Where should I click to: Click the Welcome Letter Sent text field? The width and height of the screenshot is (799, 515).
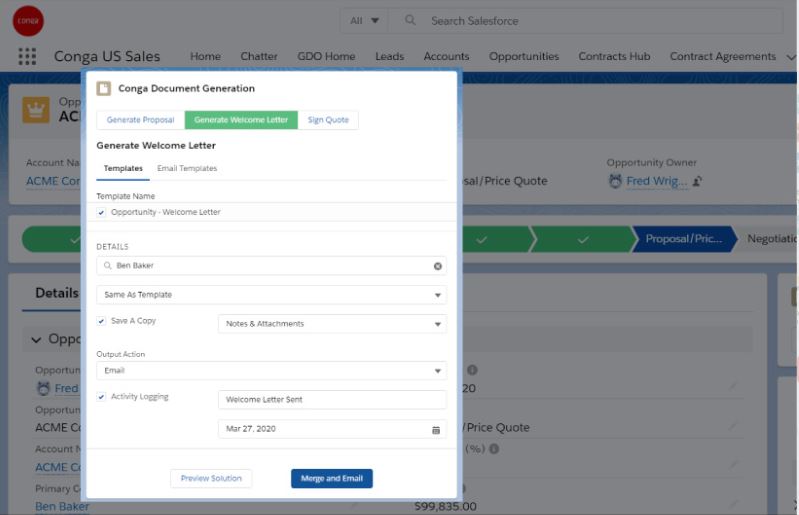pos(332,400)
